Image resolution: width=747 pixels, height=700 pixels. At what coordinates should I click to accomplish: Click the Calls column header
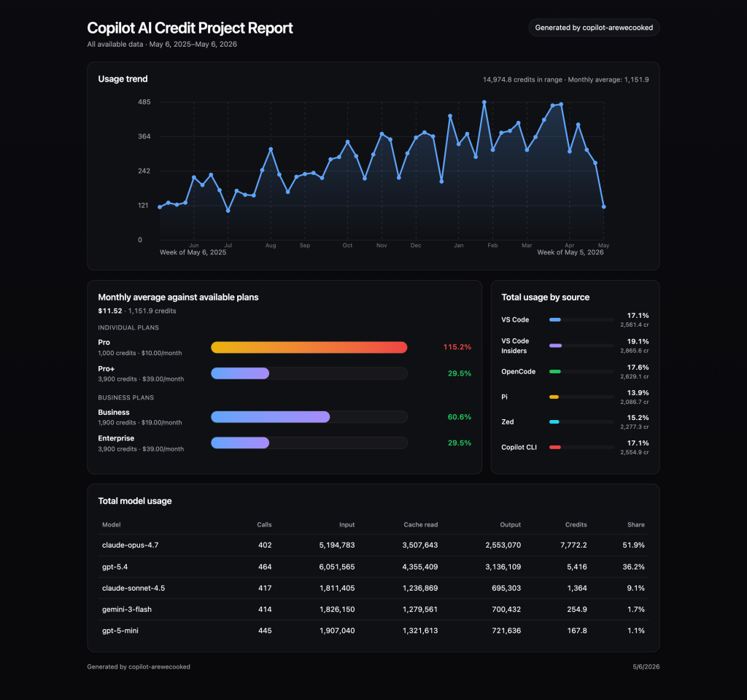click(264, 525)
